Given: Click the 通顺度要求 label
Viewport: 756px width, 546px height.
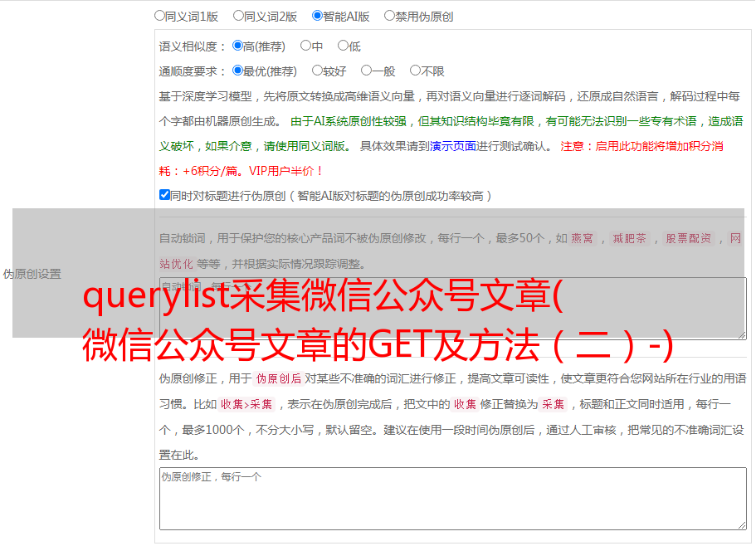Looking at the screenshot, I should click(193, 71).
